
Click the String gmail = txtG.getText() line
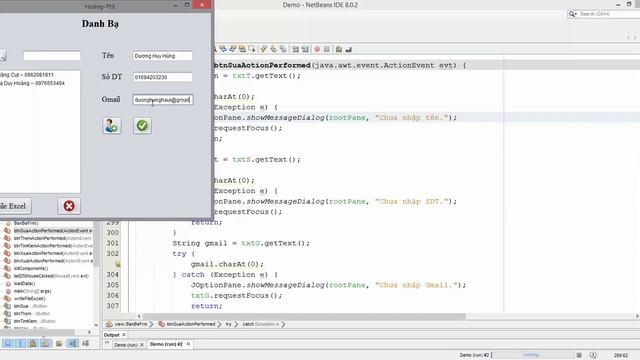click(241, 243)
